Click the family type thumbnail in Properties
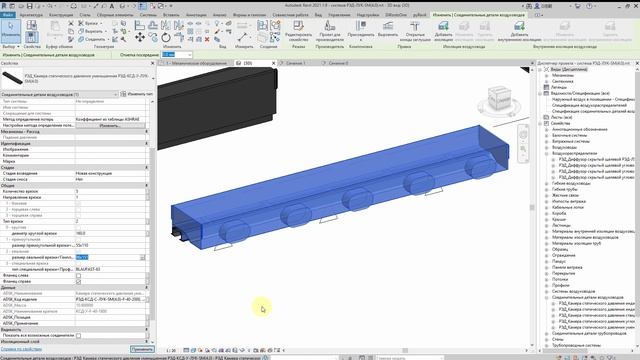 tap(12, 78)
